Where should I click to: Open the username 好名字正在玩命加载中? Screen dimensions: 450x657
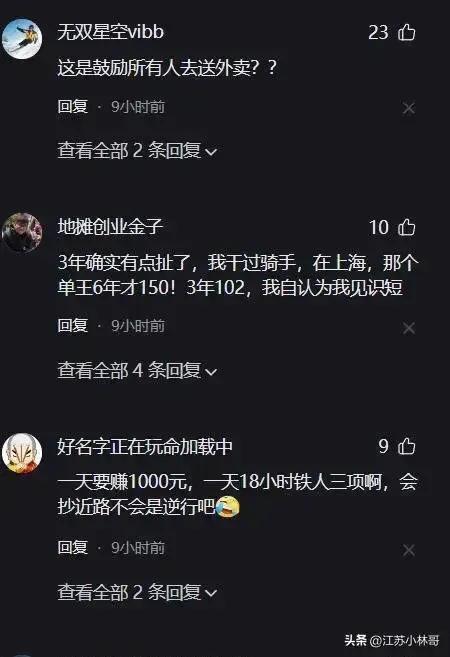coord(145,446)
